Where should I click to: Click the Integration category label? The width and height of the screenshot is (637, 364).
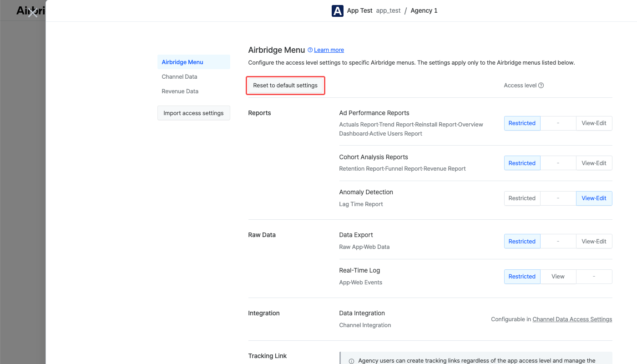[264, 313]
